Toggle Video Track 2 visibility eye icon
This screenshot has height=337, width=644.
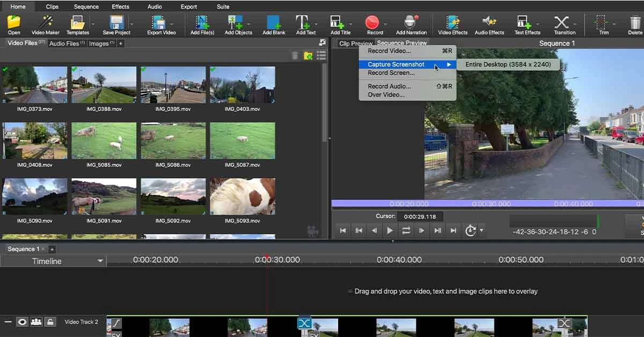point(22,322)
